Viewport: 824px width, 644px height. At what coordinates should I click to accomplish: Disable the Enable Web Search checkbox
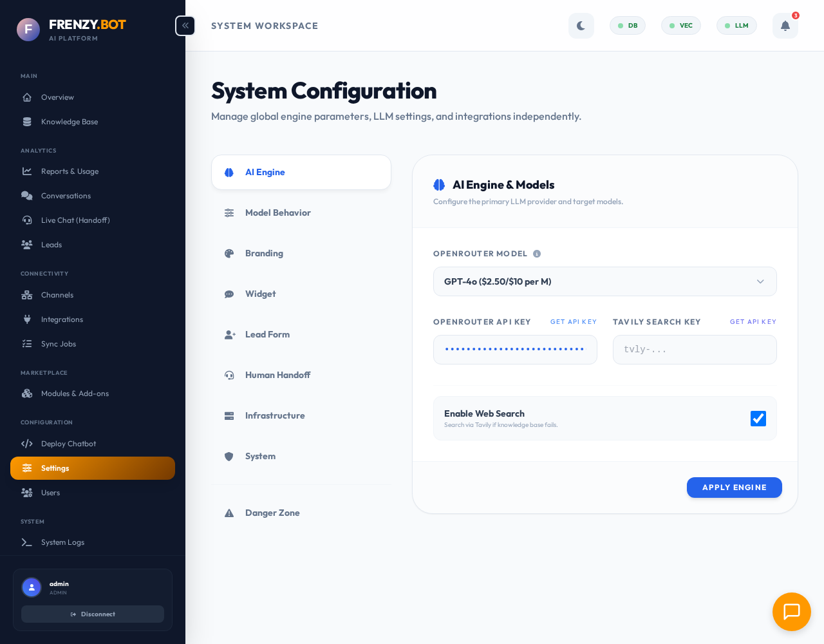coord(758,419)
